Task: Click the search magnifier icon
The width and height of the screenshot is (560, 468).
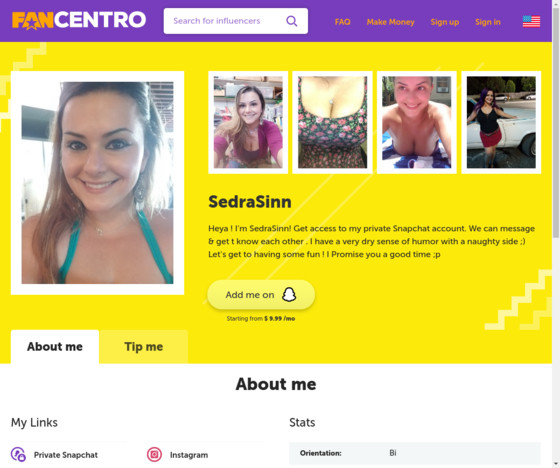Action: tap(291, 21)
